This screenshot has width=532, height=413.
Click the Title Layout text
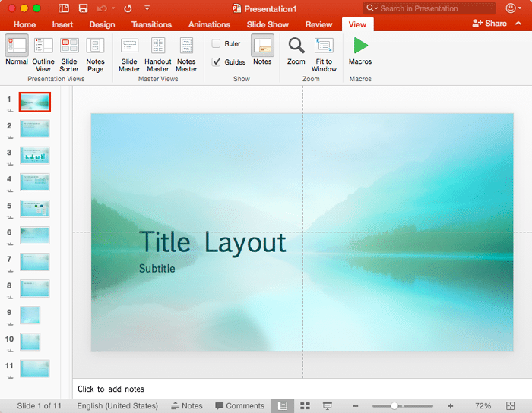pos(213,242)
